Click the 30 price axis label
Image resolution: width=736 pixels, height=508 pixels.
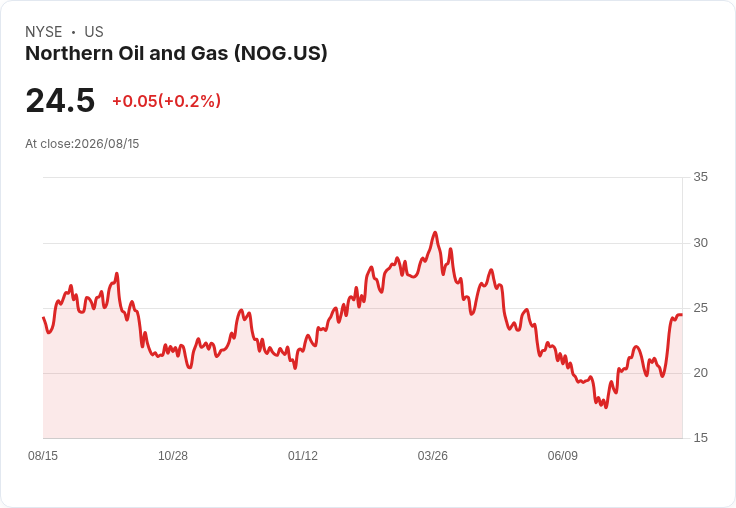tap(700, 243)
